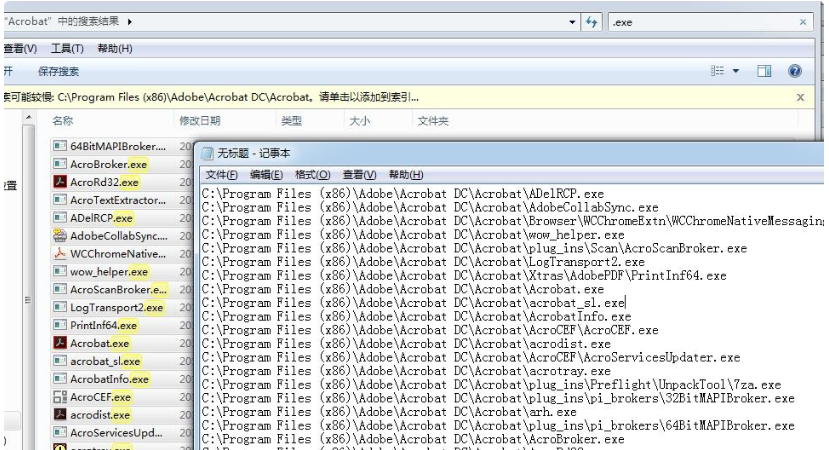
Task: Click the AcroScanBroker file icon
Action: click(60, 289)
